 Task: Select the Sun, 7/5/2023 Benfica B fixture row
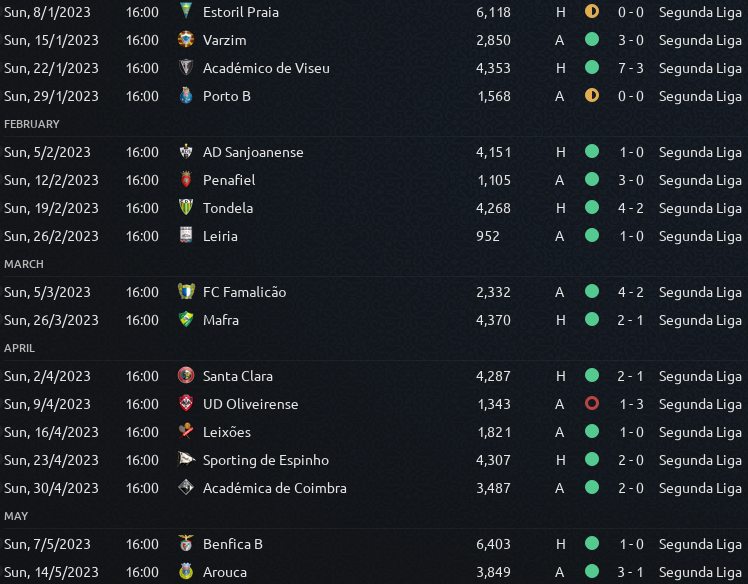[374, 544]
